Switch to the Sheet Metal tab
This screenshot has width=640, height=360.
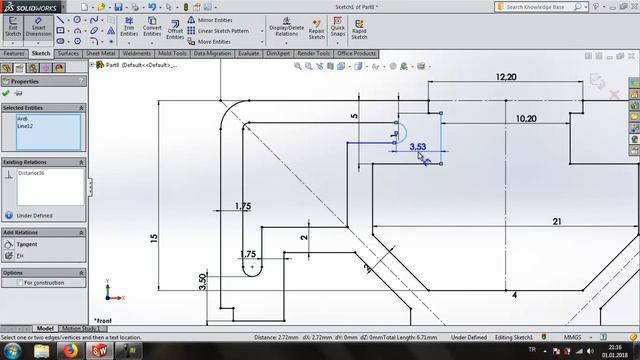[x=100, y=53]
